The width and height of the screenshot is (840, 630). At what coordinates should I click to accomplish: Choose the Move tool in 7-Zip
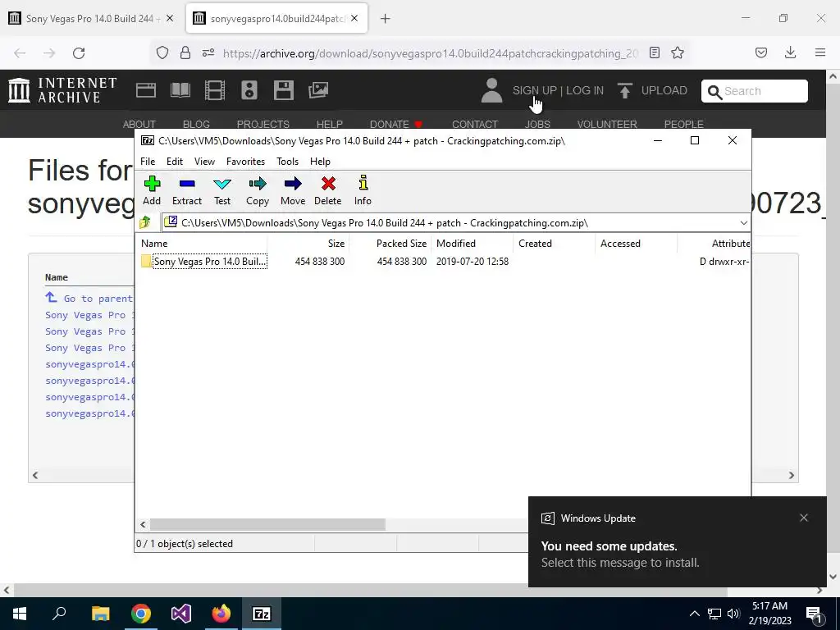pyautogui.click(x=293, y=190)
